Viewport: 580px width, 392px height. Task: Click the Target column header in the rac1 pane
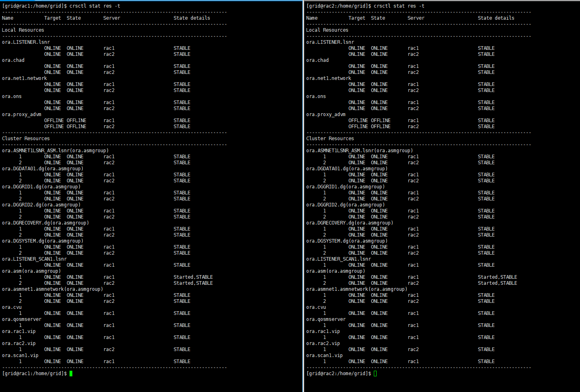[x=52, y=18]
